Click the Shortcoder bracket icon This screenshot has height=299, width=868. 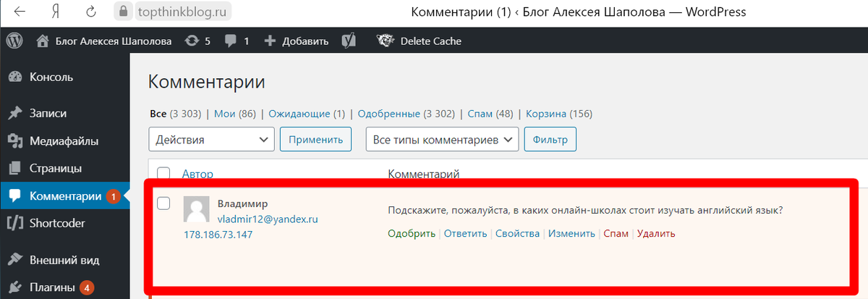click(14, 223)
